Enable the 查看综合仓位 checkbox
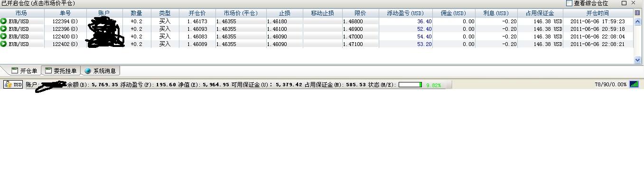The width and height of the screenshot is (644, 182). pyautogui.click(x=569, y=3)
